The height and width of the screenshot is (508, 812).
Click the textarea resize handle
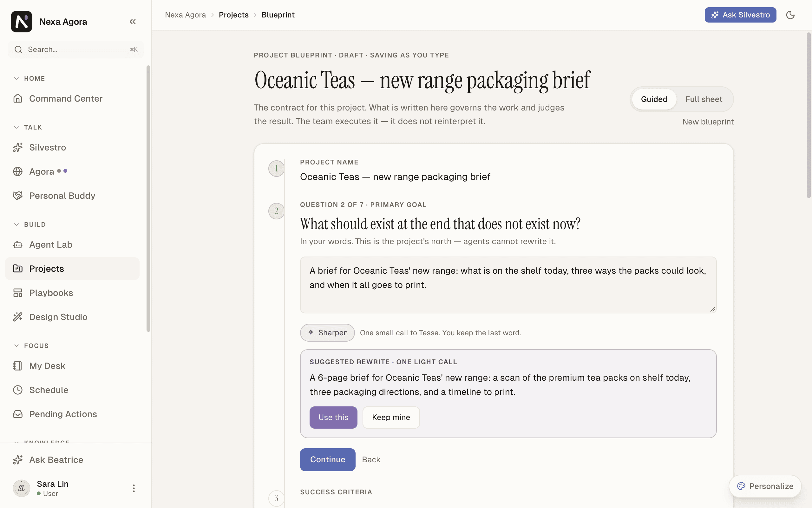pos(712,309)
